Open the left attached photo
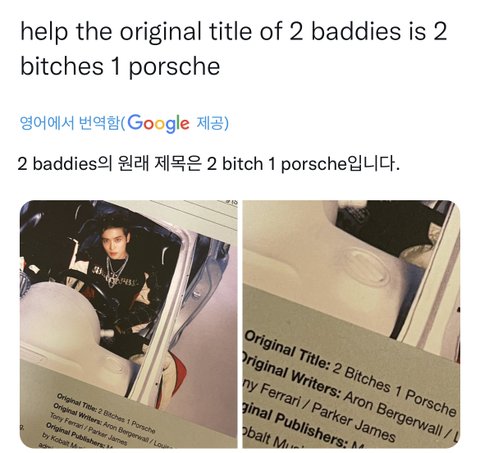Image resolution: width=480 pixels, height=453 pixels. click(129, 324)
